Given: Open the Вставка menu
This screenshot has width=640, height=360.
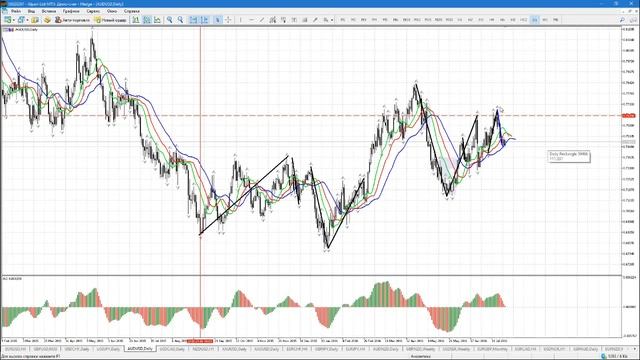Looking at the screenshot, I should coord(49,11).
